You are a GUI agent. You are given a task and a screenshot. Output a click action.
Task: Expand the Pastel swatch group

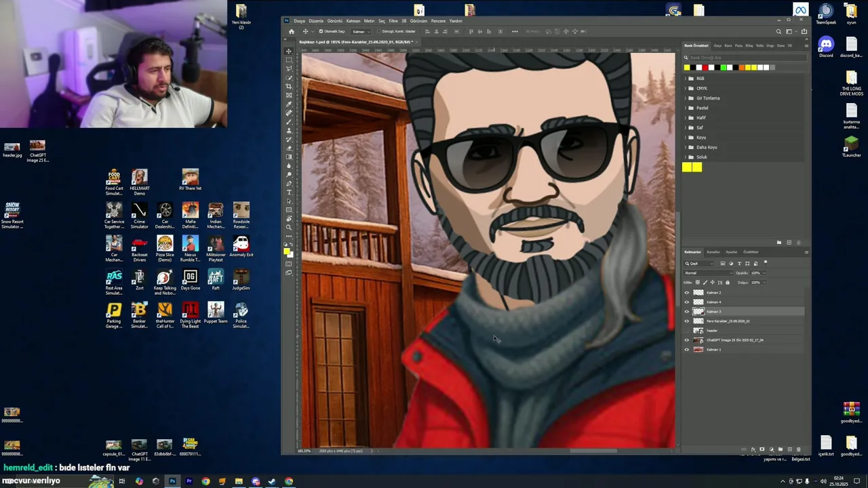[685, 108]
